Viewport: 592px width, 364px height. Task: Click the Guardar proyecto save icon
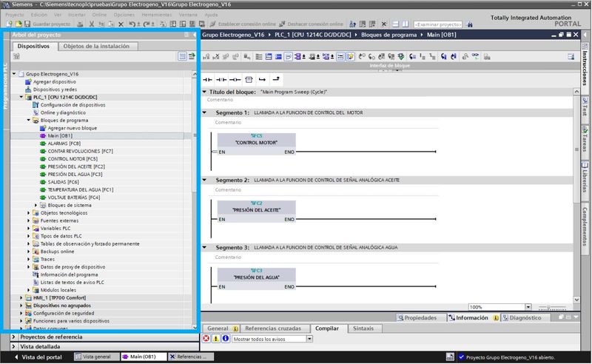(27, 24)
